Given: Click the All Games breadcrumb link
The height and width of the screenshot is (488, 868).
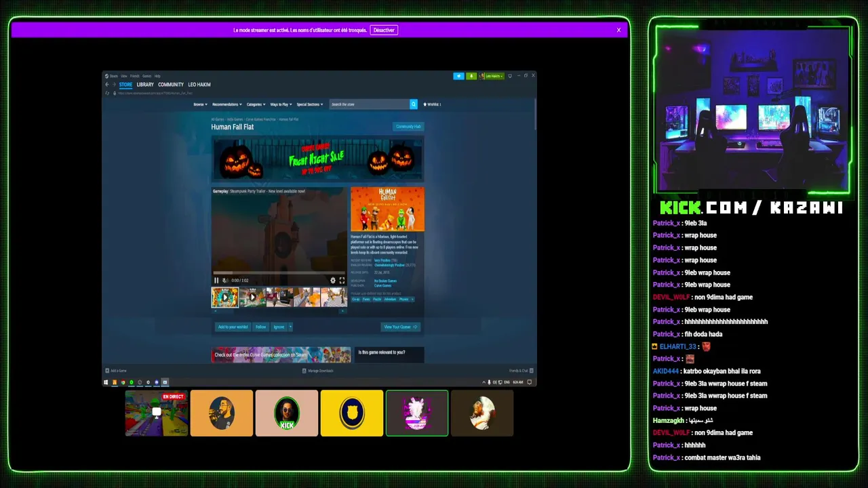Looking at the screenshot, I should pos(217,119).
